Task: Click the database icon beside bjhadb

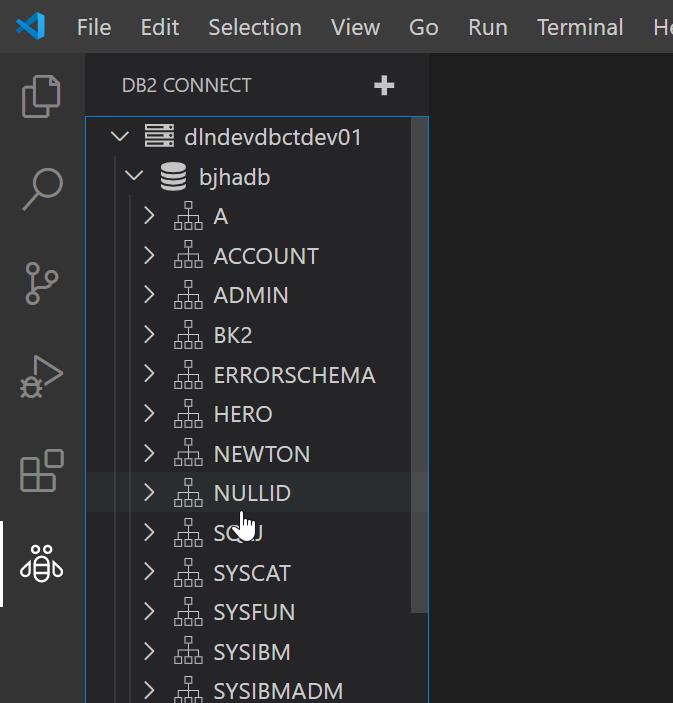Action: [174, 177]
